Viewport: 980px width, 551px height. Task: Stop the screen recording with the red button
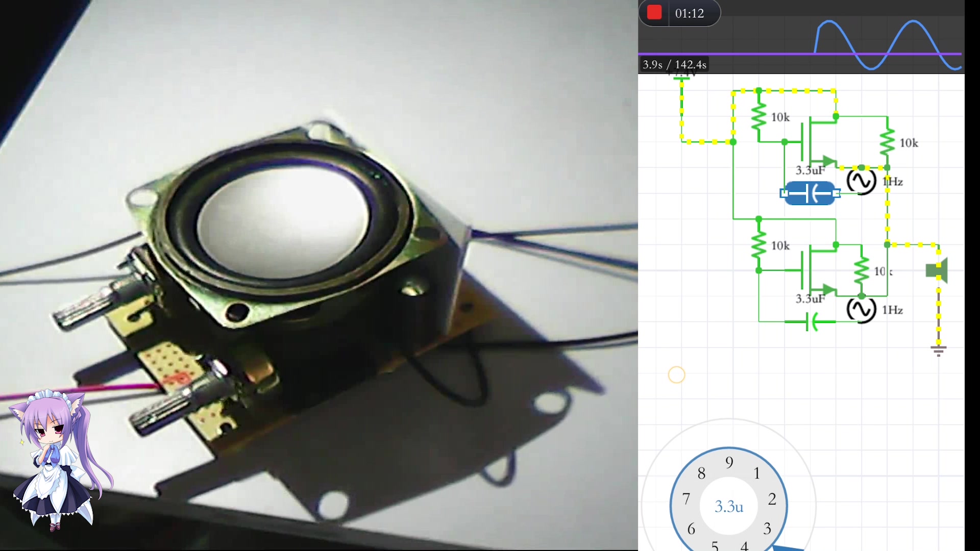point(654,13)
